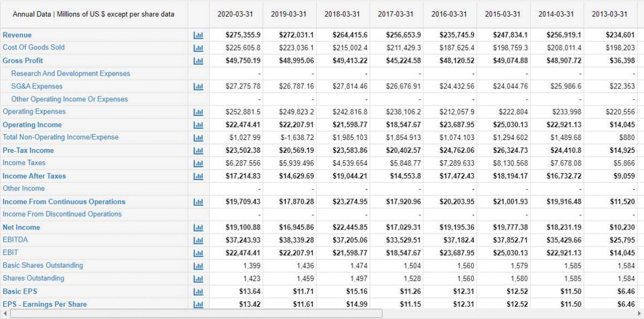Click the 2013-03-31 column header
The image size is (644, 319).
pos(610,14)
